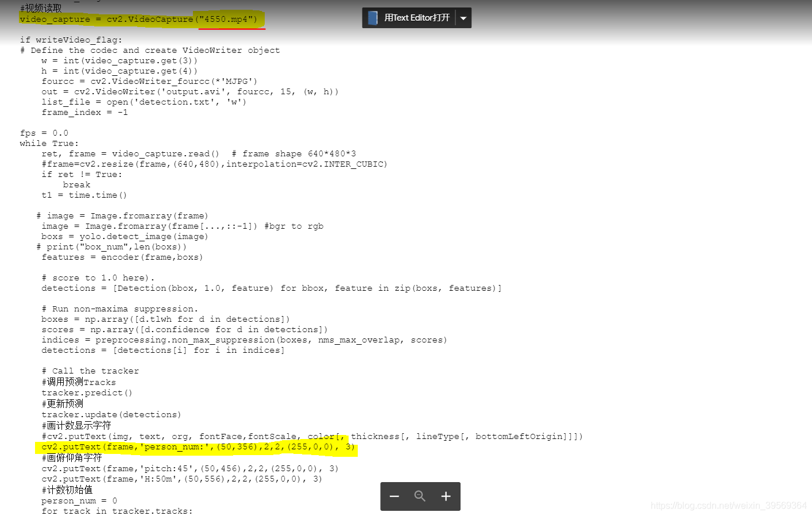Click the #视频读取 comment line
This screenshot has width=812, height=516.
41,8
